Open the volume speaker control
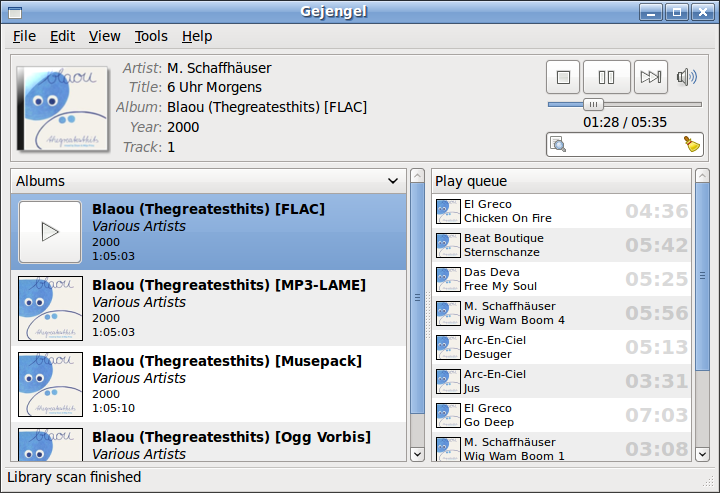720x493 pixels. [x=687, y=77]
